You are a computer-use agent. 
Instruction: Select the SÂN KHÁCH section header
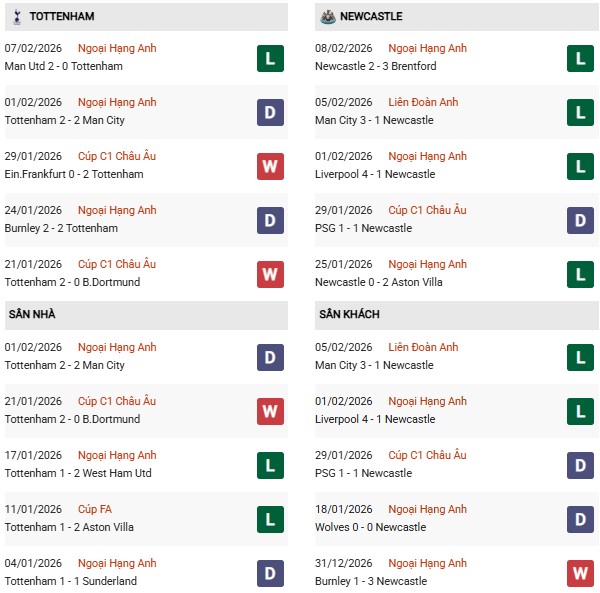[x=349, y=314]
